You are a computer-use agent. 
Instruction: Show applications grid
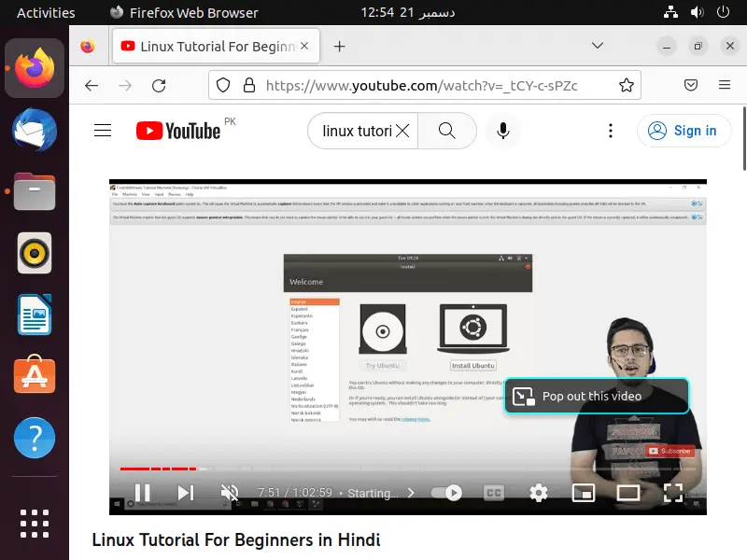[35, 523]
